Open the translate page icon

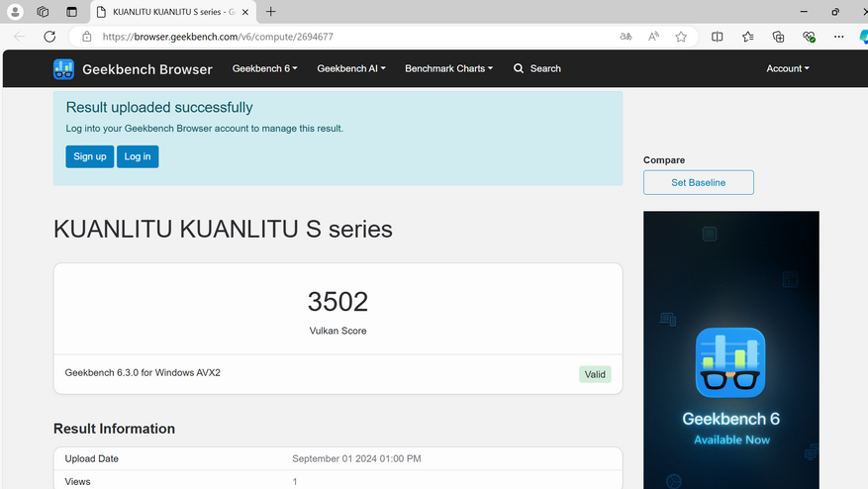626,37
